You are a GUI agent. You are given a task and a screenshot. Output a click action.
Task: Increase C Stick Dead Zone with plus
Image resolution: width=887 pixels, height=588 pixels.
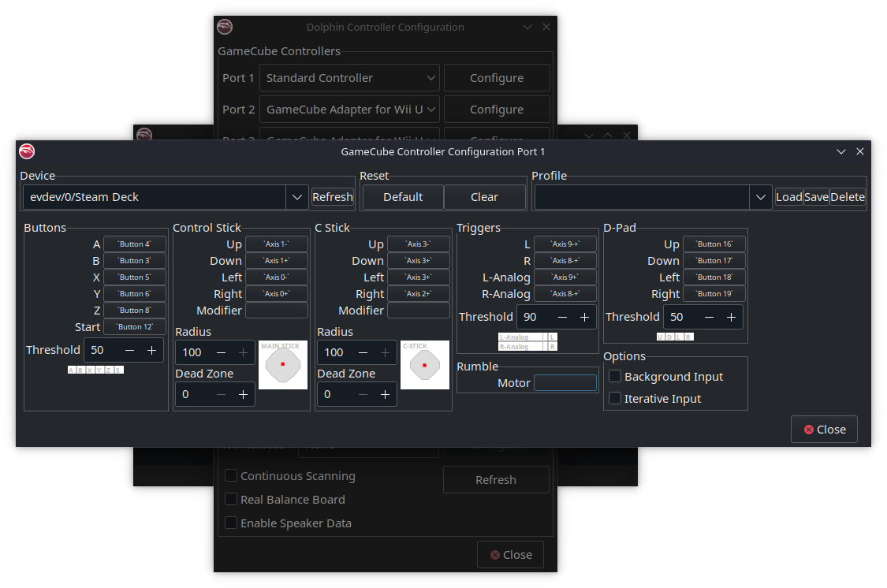pyautogui.click(x=386, y=394)
